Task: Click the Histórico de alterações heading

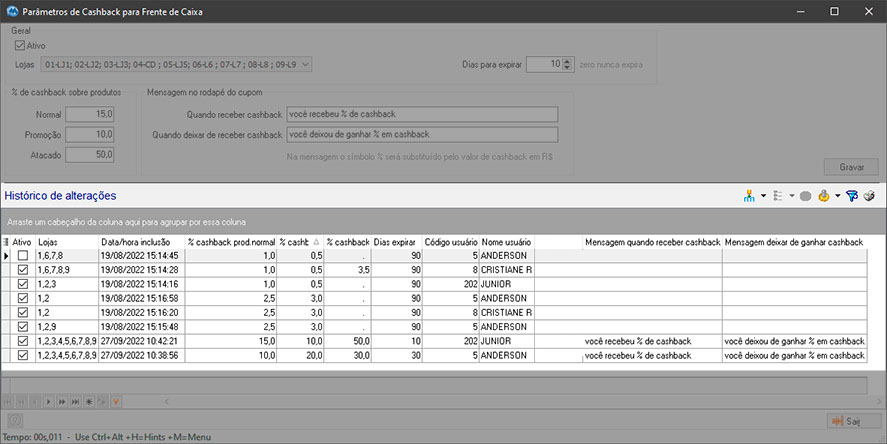Action: [x=61, y=196]
